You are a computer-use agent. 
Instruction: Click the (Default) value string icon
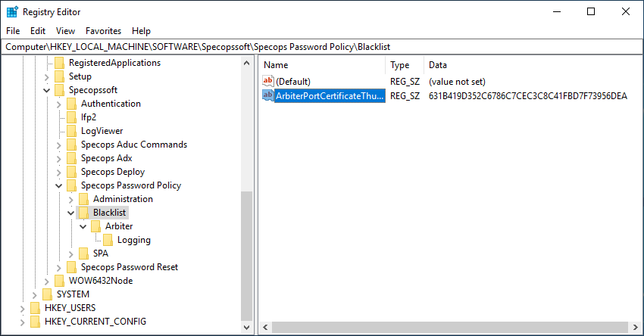pyautogui.click(x=267, y=81)
